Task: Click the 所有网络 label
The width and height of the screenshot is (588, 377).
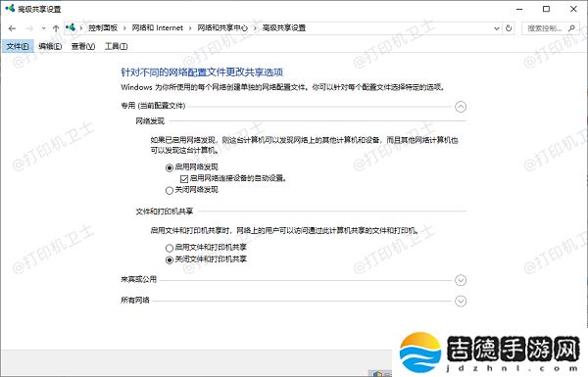Action: pyautogui.click(x=135, y=300)
